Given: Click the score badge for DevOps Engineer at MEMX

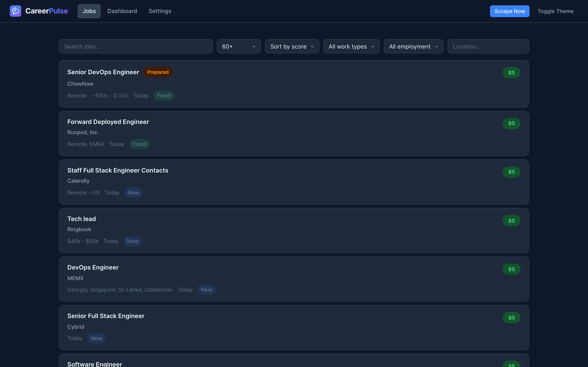Looking at the screenshot, I should (511, 269).
